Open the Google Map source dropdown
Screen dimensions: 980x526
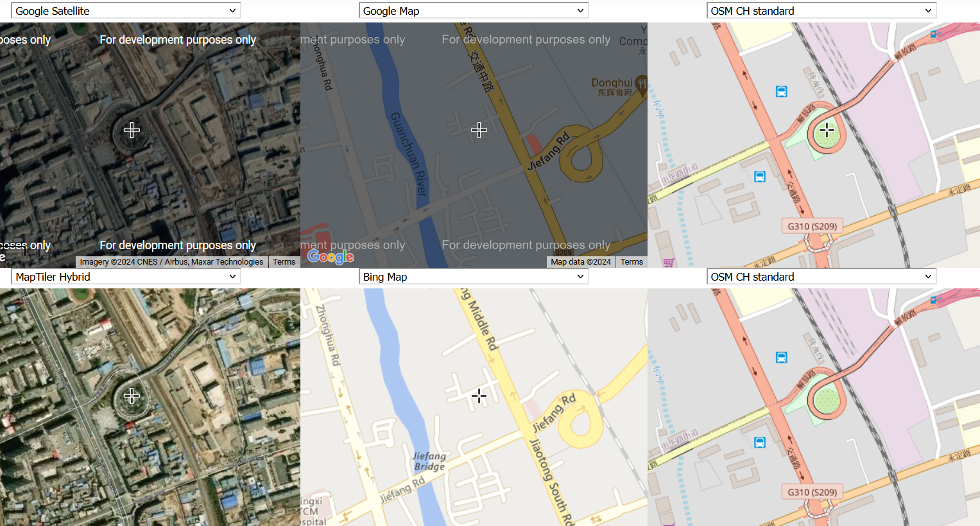(x=474, y=11)
